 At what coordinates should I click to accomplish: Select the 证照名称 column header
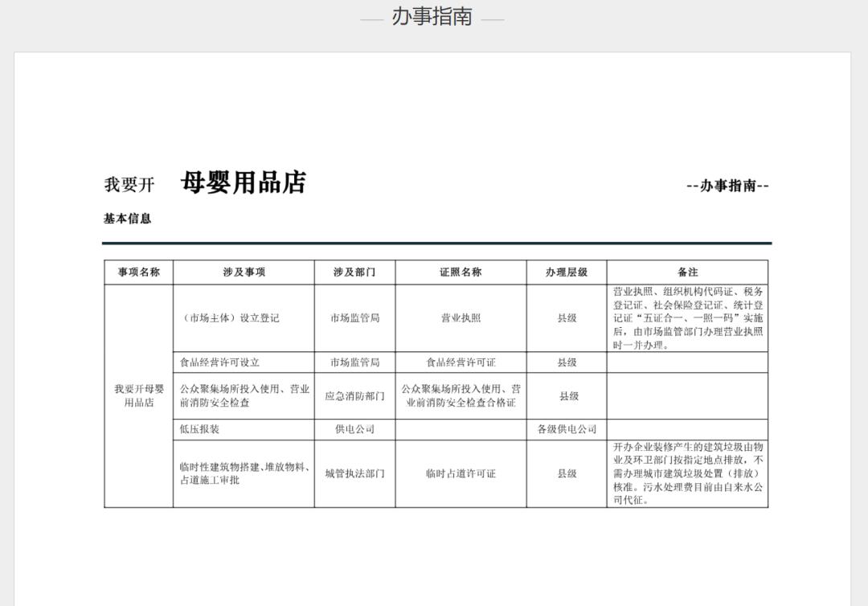click(460, 271)
